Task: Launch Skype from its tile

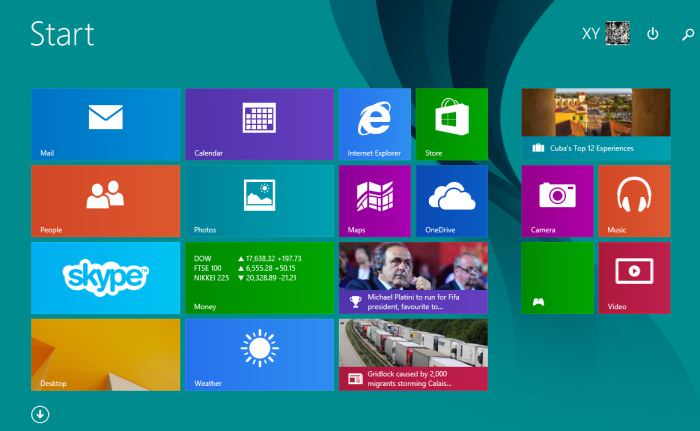Action: click(x=105, y=277)
